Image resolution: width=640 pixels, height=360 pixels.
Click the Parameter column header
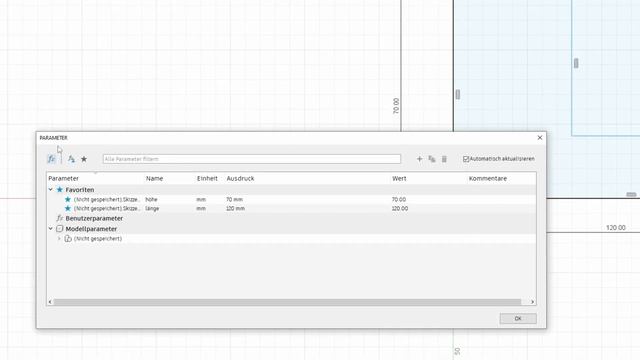tap(64, 179)
